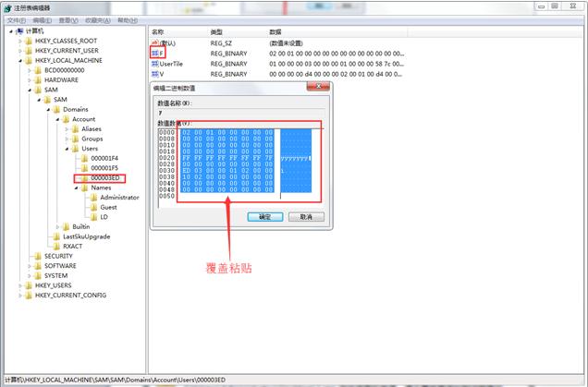Click the 确定 button in binary editor
The height and width of the screenshot is (387, 588).
tap(265, 217)
